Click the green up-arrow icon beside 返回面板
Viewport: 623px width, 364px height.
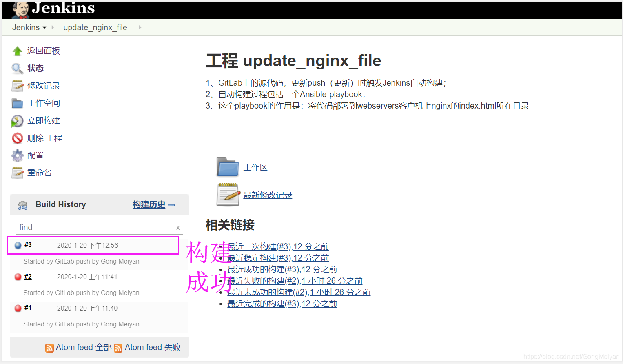pyautogui.click(x=17, y=51)
